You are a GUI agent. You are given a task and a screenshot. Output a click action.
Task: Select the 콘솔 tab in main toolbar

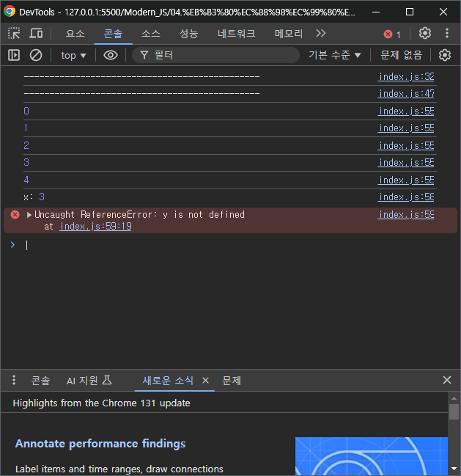coord(113,34)
